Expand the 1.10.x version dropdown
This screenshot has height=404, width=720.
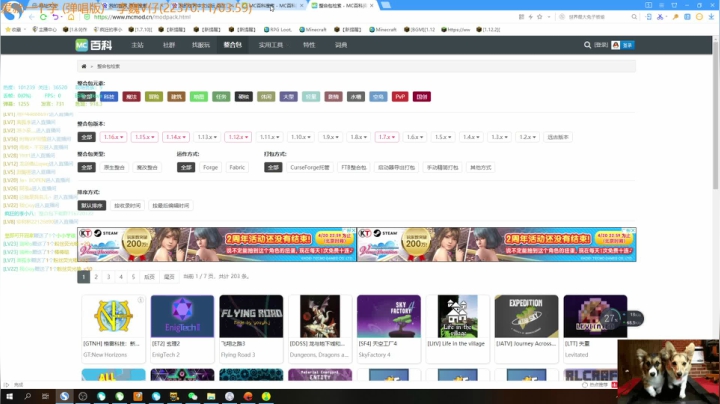click(x=301, y=137)
